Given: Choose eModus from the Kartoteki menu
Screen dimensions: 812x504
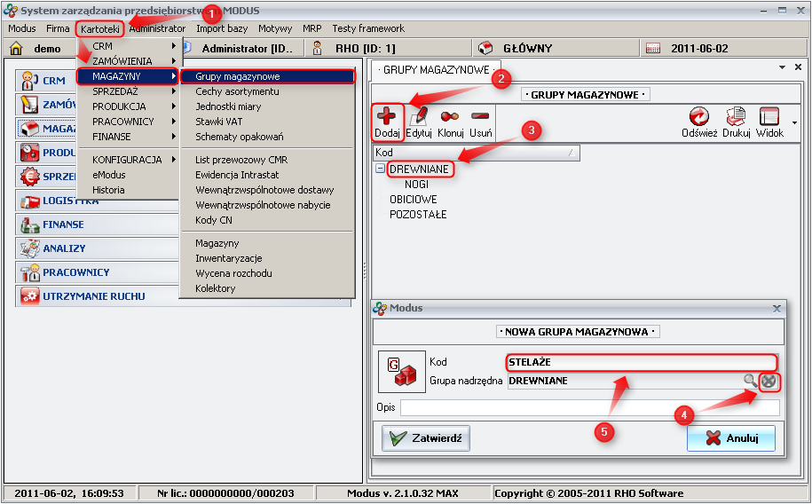Looking at the screenshot, I should coord(129,175).
